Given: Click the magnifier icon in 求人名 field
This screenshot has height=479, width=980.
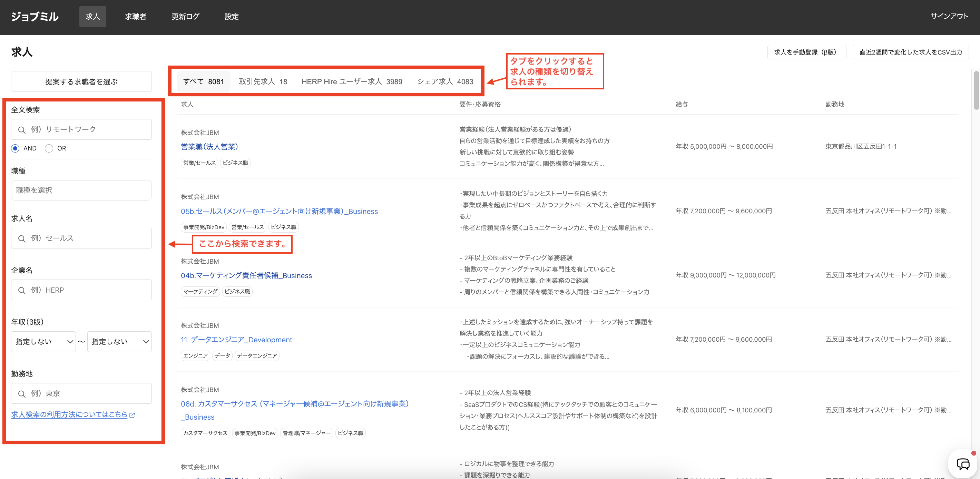Looking at the screenshot, I should tap(22, 238).
